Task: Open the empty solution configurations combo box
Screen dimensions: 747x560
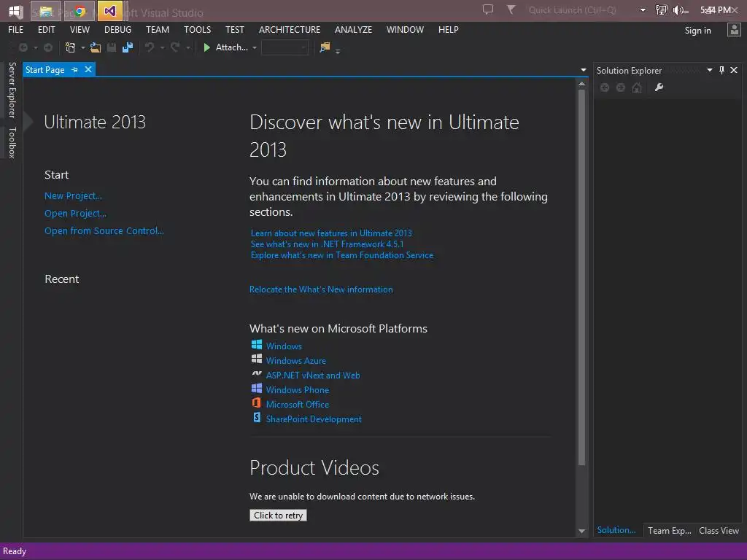Action: coord(285,47)
